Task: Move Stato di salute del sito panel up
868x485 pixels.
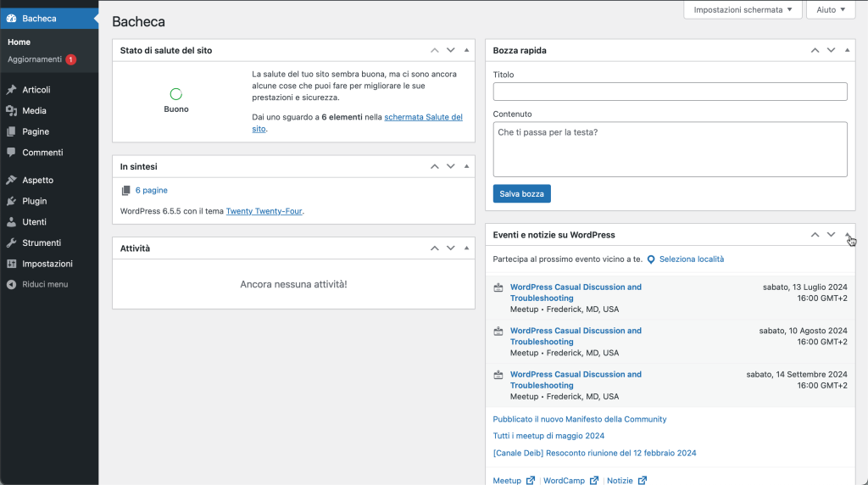Action: pos(435,50)
